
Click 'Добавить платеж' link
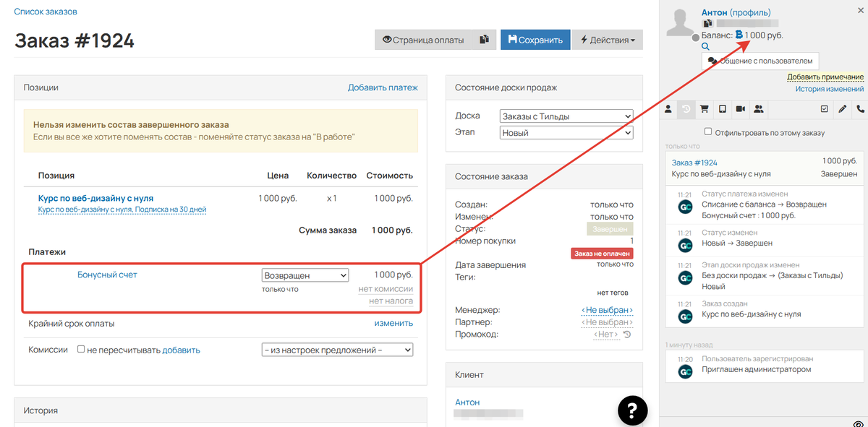click(383, 87)
